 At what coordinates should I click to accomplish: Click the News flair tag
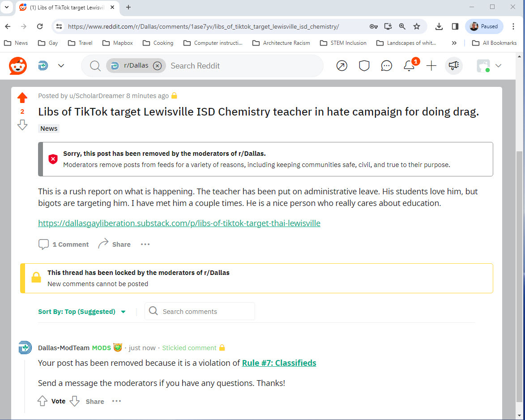tap(49, 129)
